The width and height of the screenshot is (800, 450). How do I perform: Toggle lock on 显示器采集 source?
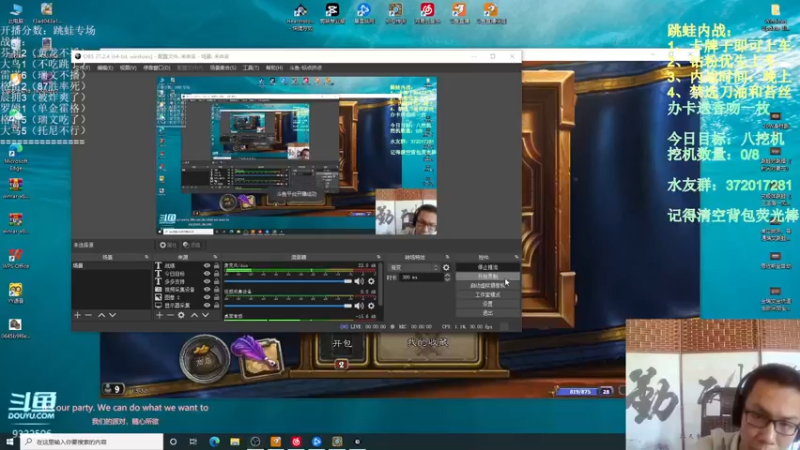[216, 305]
